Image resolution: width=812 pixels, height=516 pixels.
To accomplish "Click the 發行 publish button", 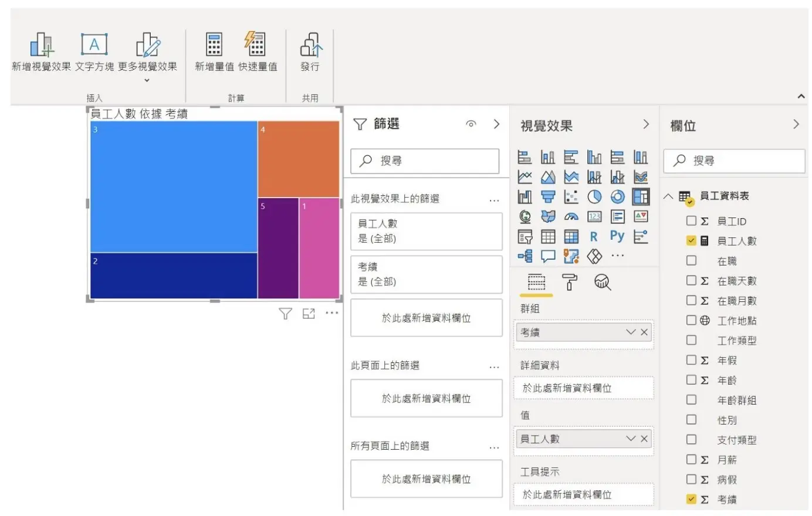I will tap(310, 53).
